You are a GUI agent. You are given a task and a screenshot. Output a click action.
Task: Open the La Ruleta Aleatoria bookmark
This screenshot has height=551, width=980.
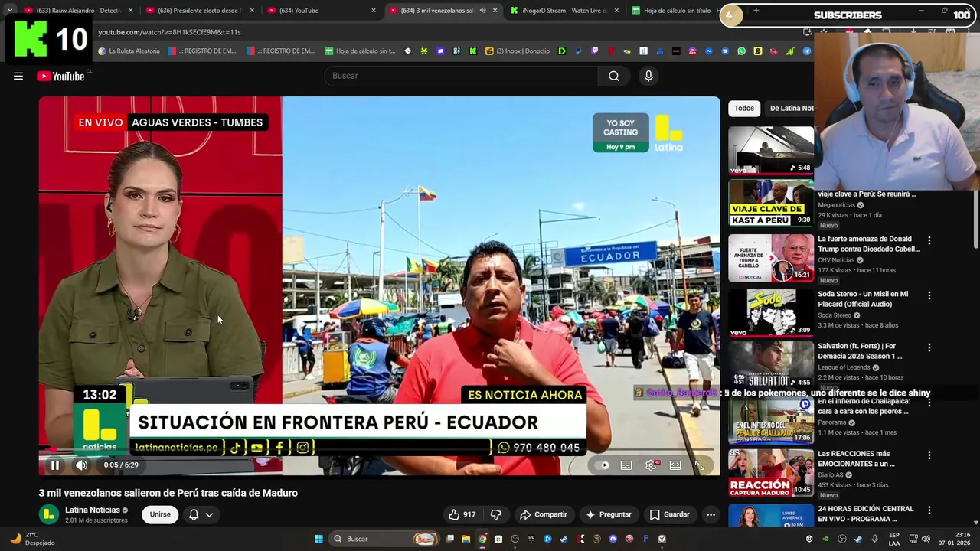click(x=129, y=51)
